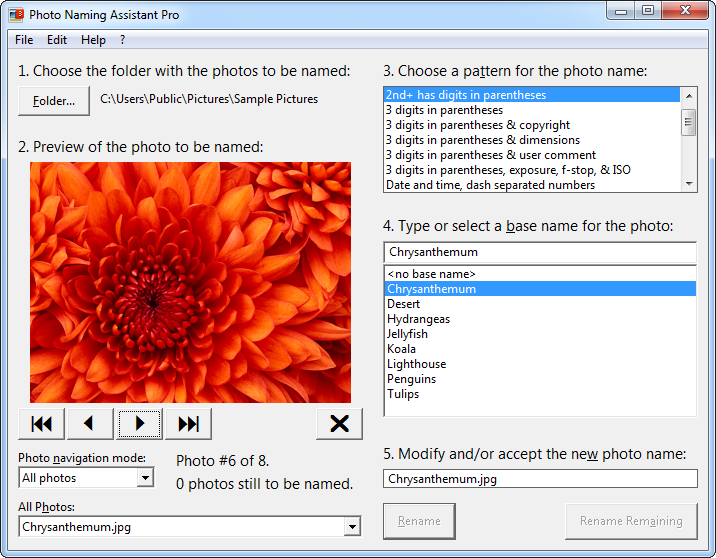Click the chrysanthemum photo preview

190,282
